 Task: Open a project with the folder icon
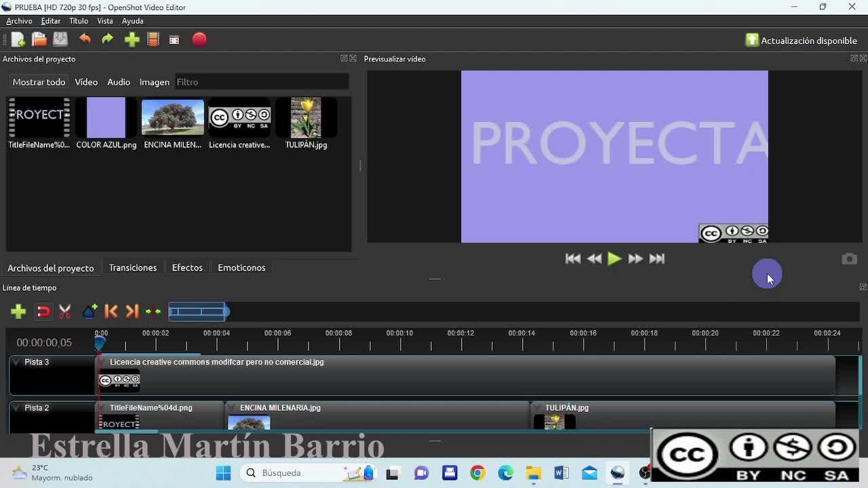(x=39, y=40)
